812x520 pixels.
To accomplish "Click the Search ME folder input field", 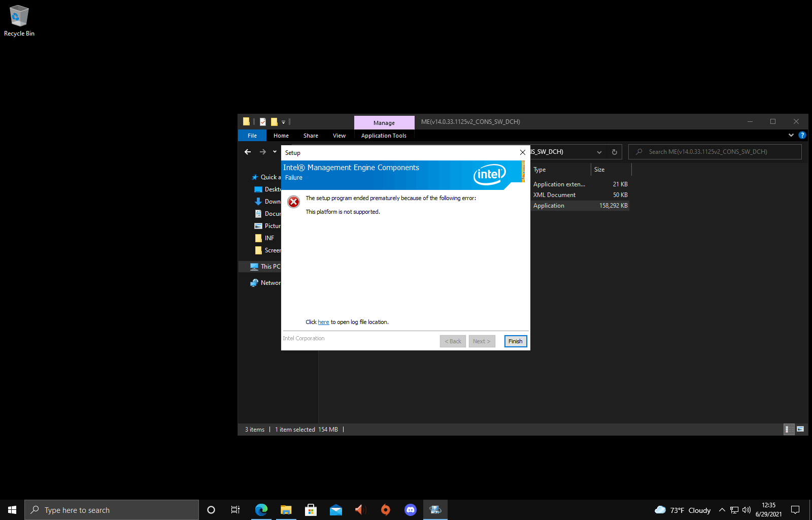I will [715, 152].
